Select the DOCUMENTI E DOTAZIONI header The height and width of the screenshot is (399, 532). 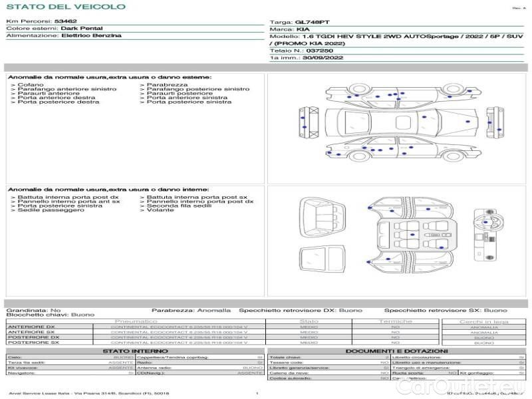click(x=396, y=351)
